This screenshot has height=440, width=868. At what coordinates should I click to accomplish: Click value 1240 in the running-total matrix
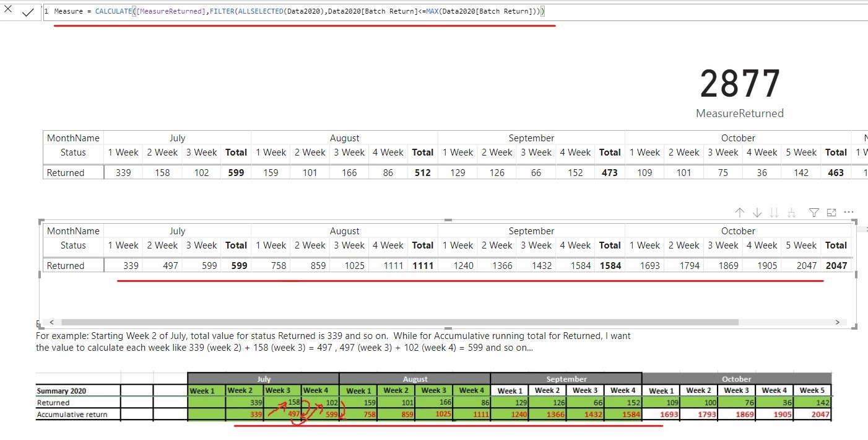(x=463, y=266)
